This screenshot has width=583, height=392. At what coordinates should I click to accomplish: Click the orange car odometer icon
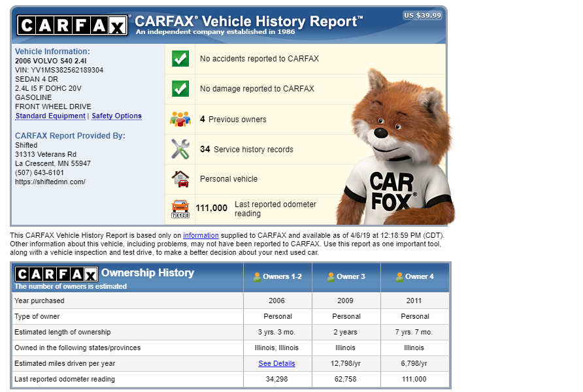180,209
